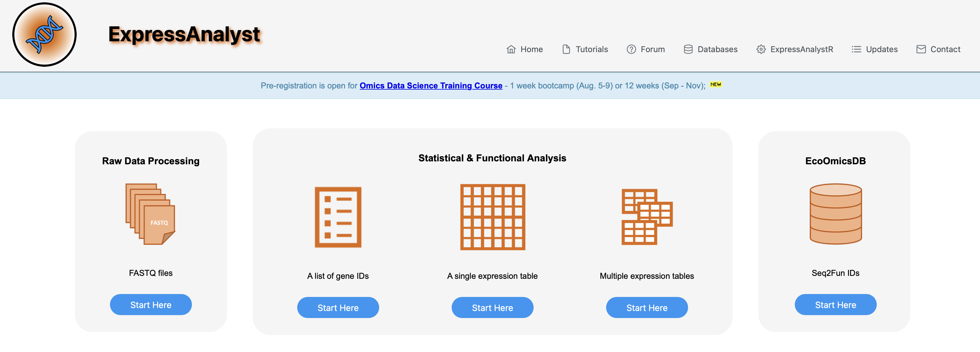Click the envelope icon beside Contact
Screen dimensions: 980x352
921,49
